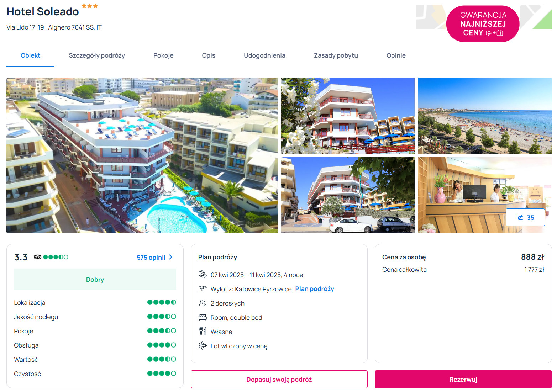
Task: Open the beach aerial photo thumbnail
Action: click(x=485, y=116)
